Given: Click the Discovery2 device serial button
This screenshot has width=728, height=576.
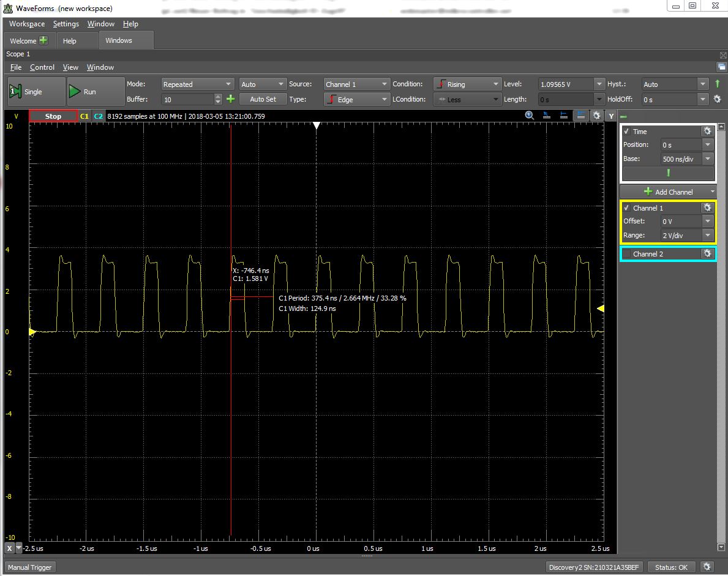Looking at the screenshot, I should (594, 567).
